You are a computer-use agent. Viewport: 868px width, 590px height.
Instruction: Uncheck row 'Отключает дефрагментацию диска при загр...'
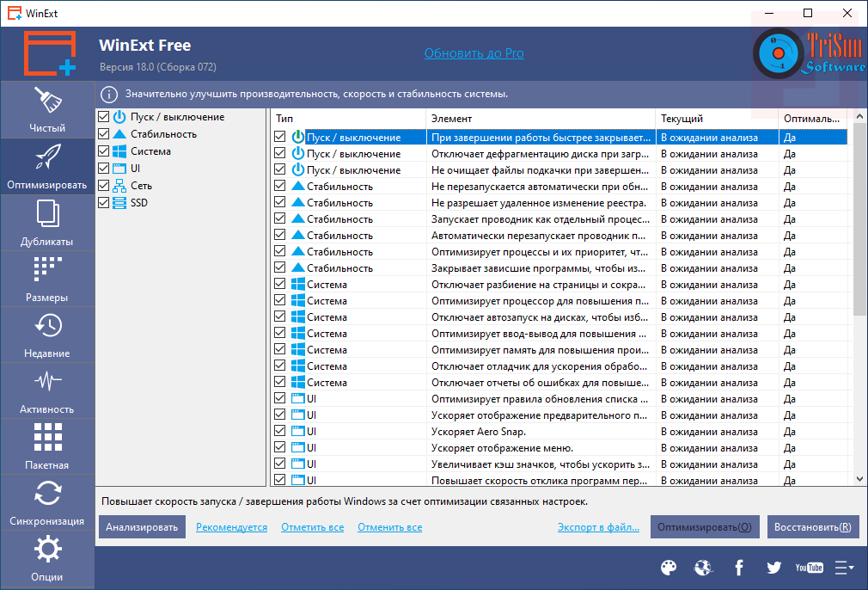coord(280,153)
